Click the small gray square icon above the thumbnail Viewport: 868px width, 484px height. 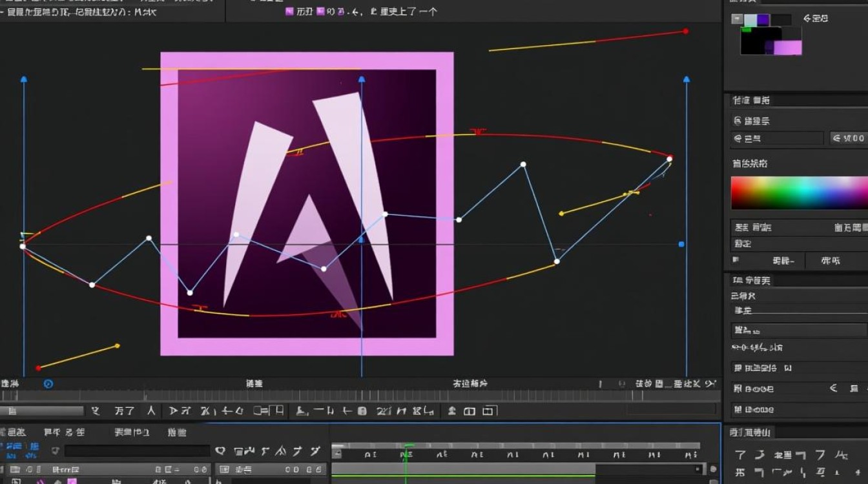(736, 19)
